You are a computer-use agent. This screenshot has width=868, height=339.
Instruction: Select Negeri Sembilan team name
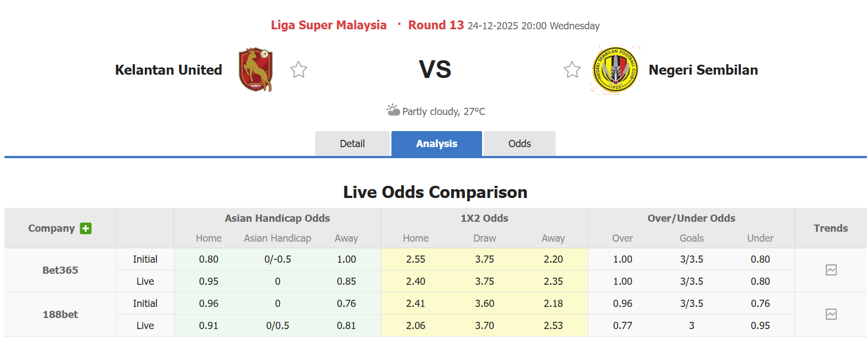(703, 70)
